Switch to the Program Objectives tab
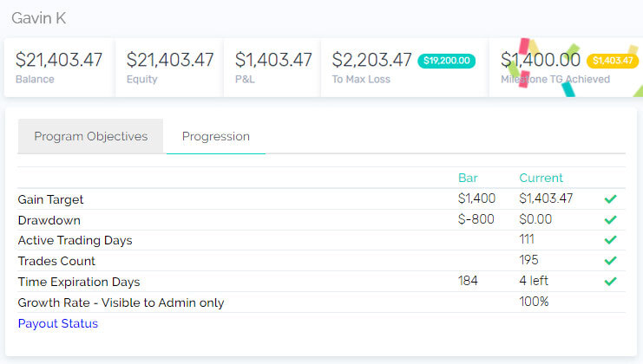This screenshot has height=364, width=643. [x=90, y=136]
